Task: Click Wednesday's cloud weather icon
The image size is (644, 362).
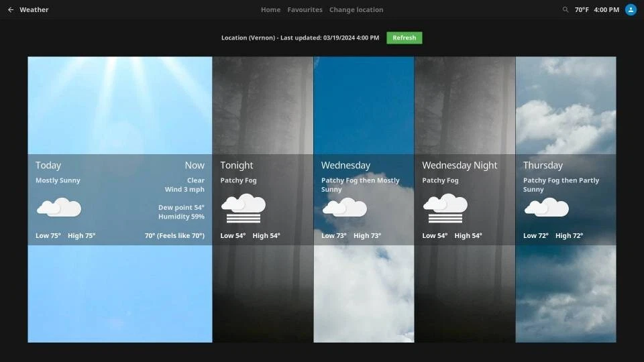Action: pyautogui.click(x=344, y=208)
